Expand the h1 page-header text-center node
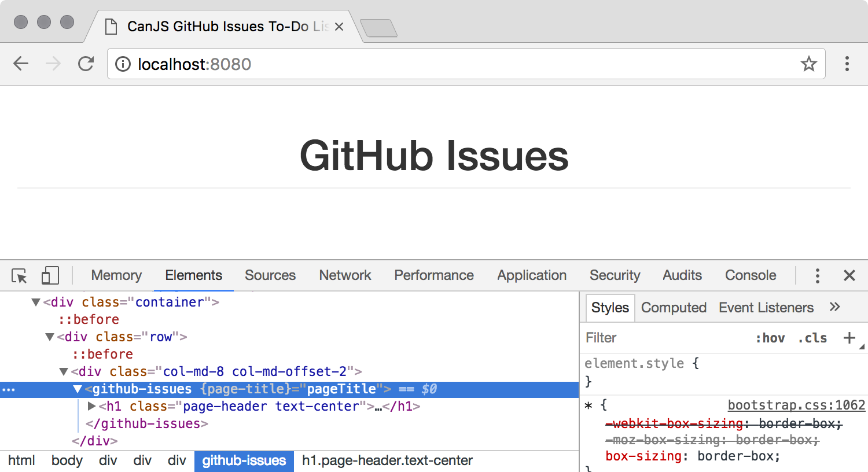 tap(91, 406)
